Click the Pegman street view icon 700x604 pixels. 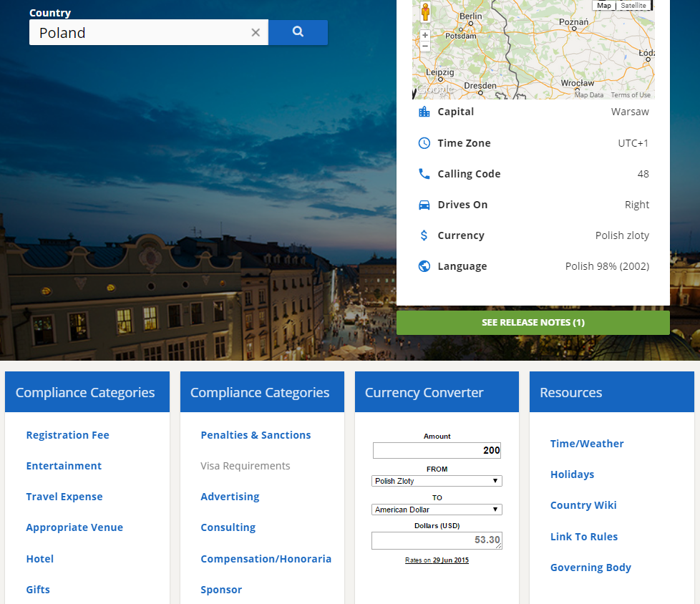(x=425, y=12)
